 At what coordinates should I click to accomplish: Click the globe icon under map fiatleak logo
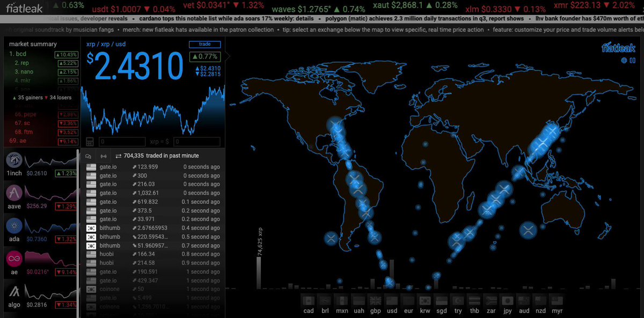point(624,60)
